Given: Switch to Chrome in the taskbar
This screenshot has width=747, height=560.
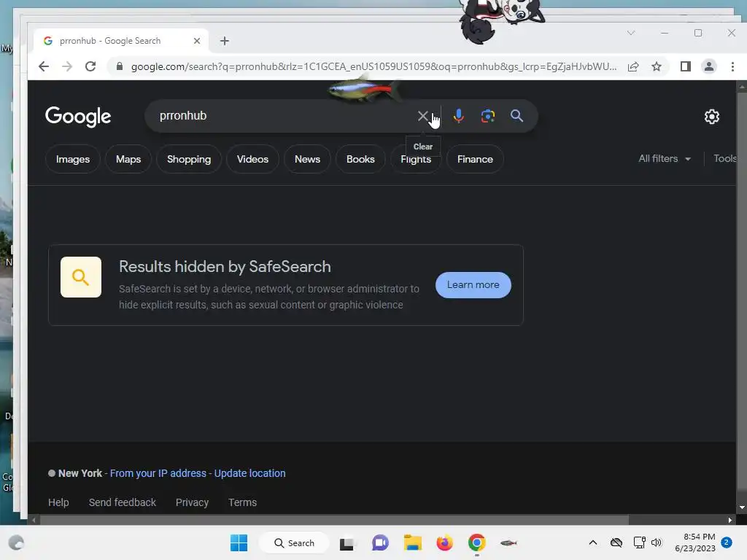Looking at the screenshot, I should 476,542.
